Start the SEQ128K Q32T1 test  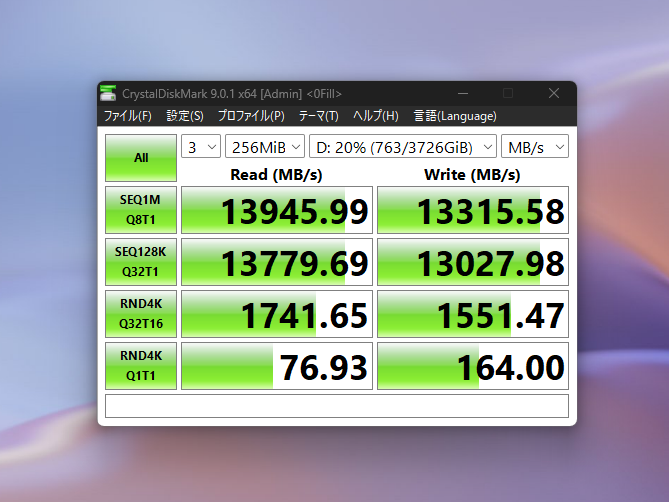141,262
